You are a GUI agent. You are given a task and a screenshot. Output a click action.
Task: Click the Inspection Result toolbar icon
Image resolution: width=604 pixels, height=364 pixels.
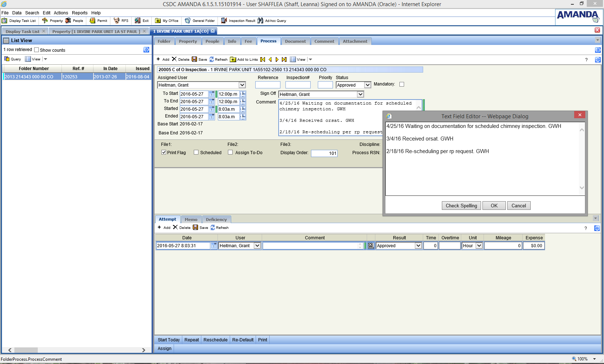point(224,21)
